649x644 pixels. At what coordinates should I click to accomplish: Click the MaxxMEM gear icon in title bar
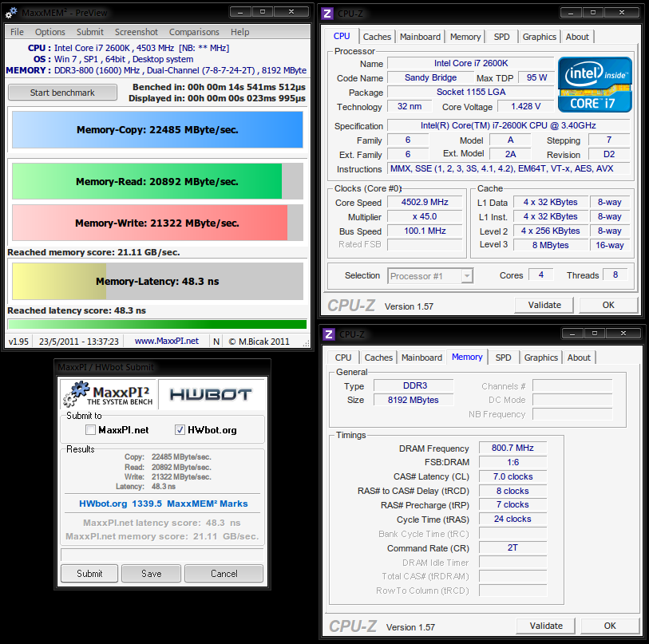(11, 13)
